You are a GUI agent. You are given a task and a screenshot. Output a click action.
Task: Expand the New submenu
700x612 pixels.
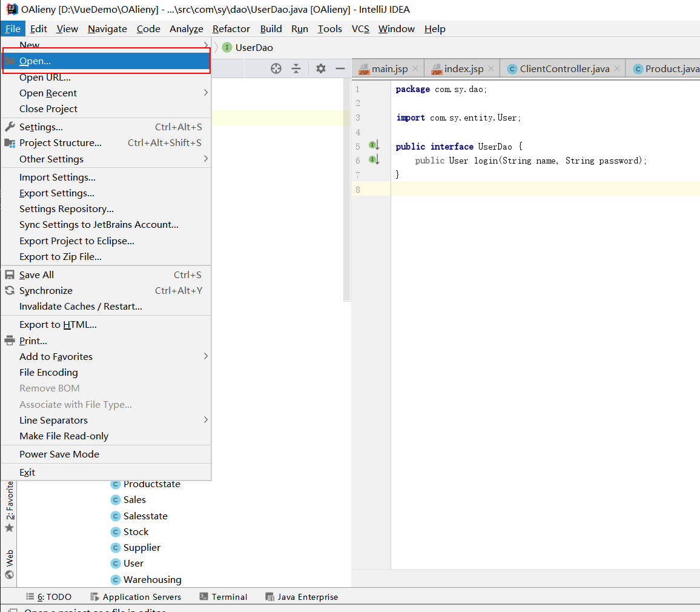[x=106, y=44]
